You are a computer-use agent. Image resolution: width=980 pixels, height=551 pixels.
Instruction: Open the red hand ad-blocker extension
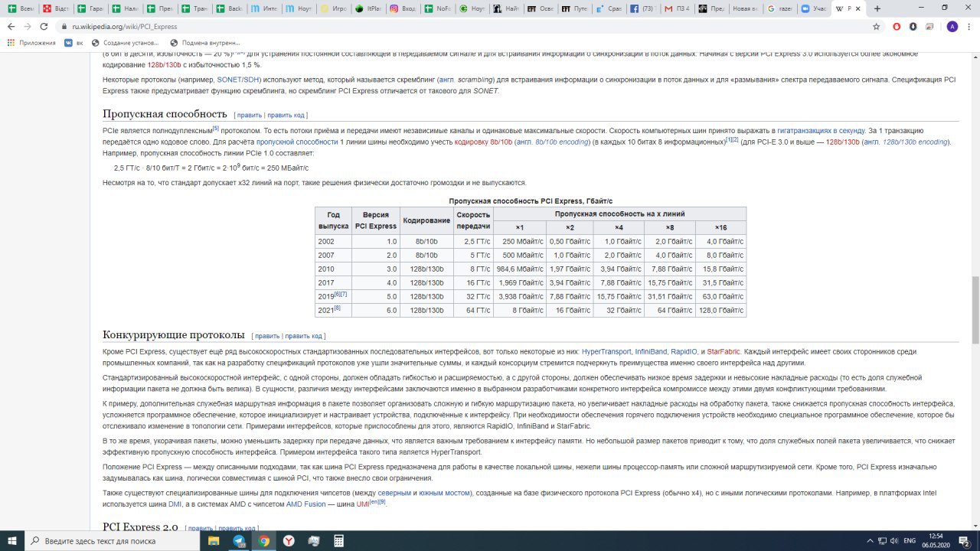click(x=897, y=26)
